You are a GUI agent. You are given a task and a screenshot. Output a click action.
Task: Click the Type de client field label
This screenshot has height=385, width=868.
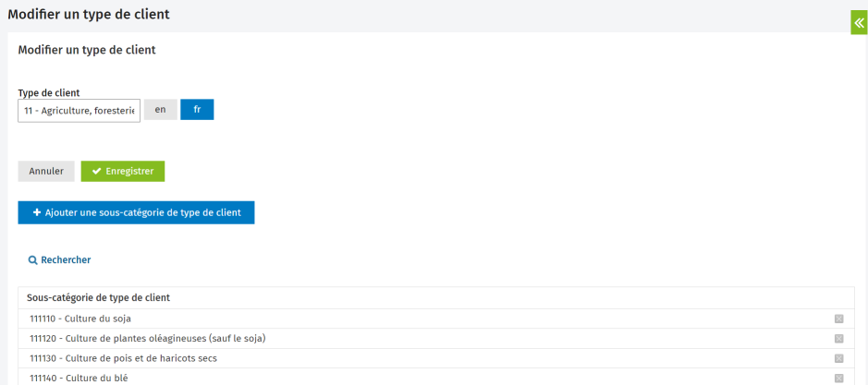(49, 92)
